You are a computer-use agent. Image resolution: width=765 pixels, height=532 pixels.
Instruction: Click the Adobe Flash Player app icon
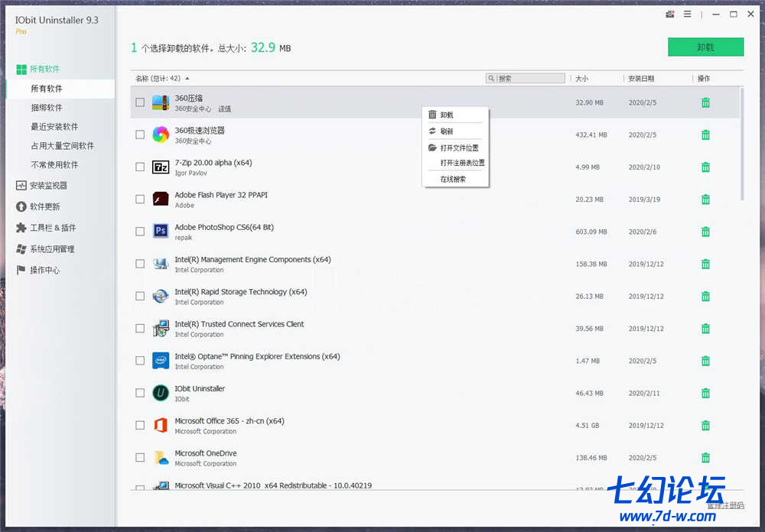(x=161, y=199)
